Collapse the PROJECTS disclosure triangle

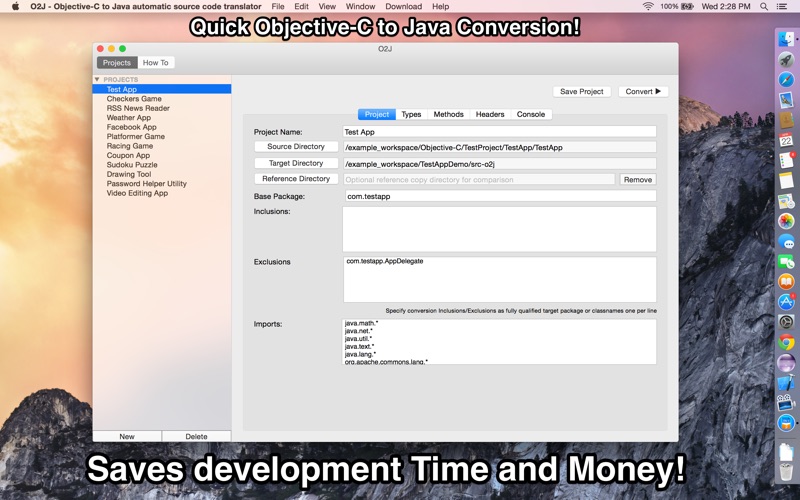point(97,80)
